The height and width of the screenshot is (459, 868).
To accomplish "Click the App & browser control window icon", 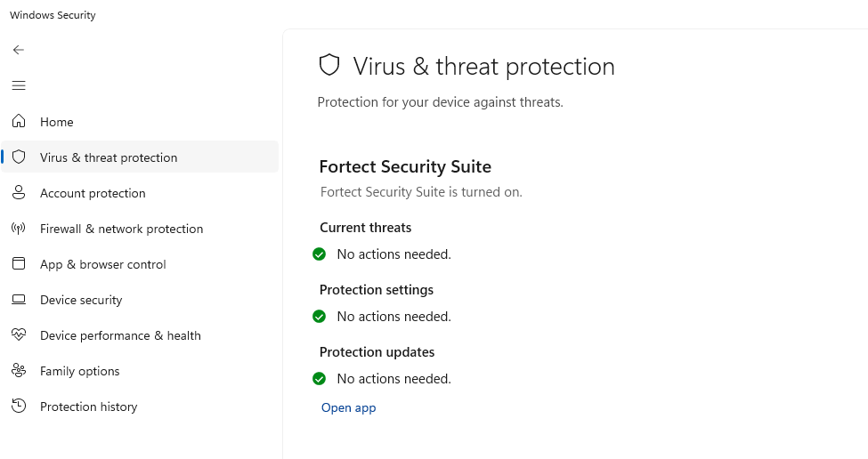I will [x=19, y=263].
